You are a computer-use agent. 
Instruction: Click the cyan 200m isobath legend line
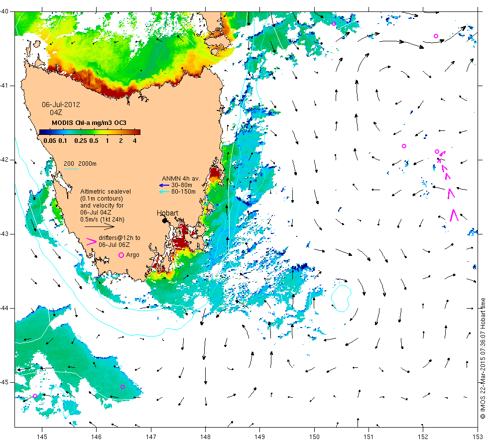(71, 169)
